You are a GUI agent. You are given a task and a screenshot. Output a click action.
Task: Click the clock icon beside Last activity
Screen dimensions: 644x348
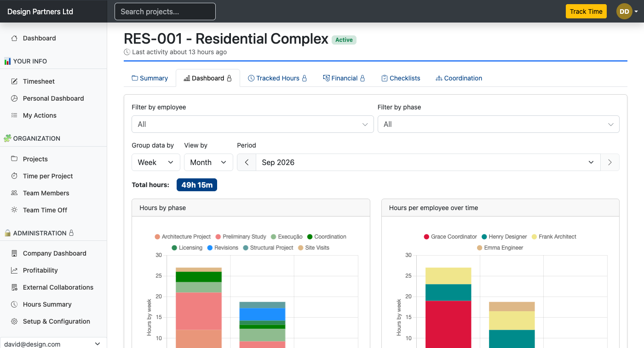127,52
